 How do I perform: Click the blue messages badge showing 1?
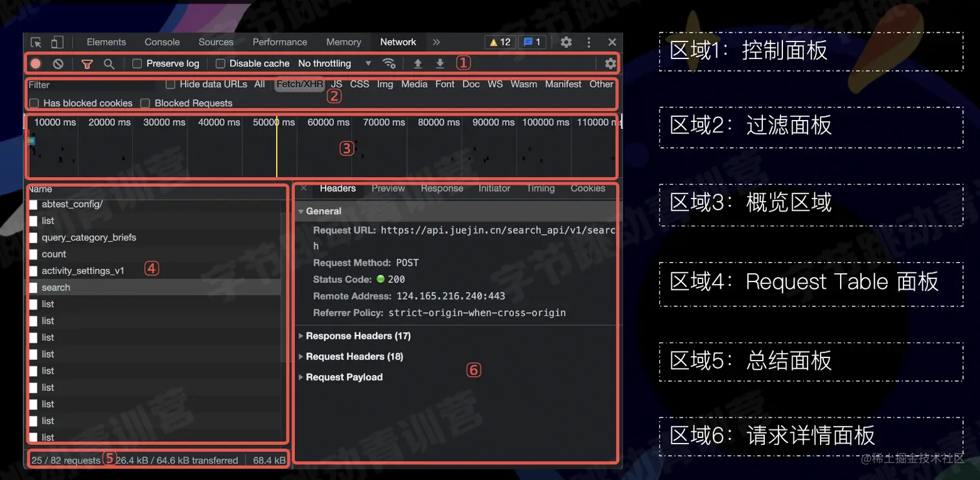tap(532, 42)
